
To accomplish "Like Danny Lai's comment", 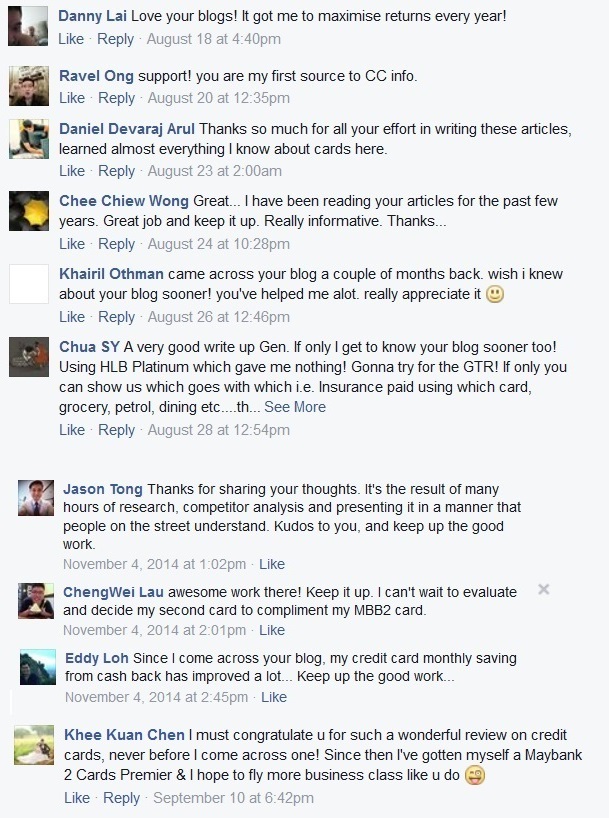I will pyautogui.click(x=75, y=44).
